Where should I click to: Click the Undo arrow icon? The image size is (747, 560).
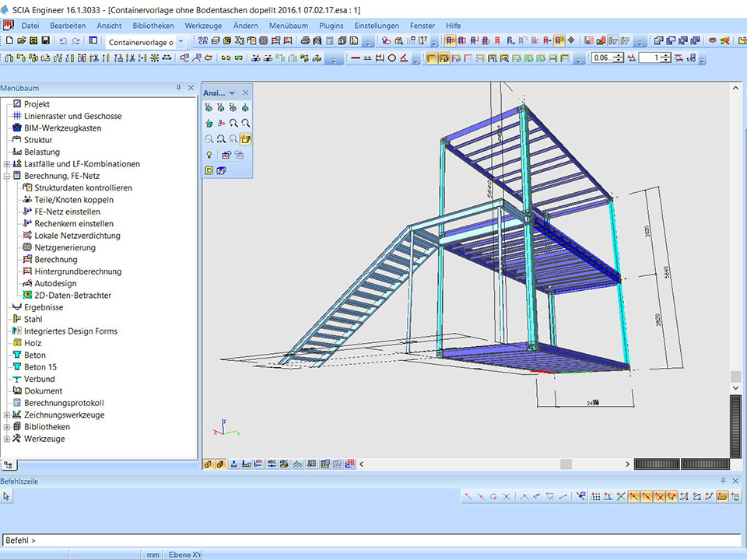63,40
